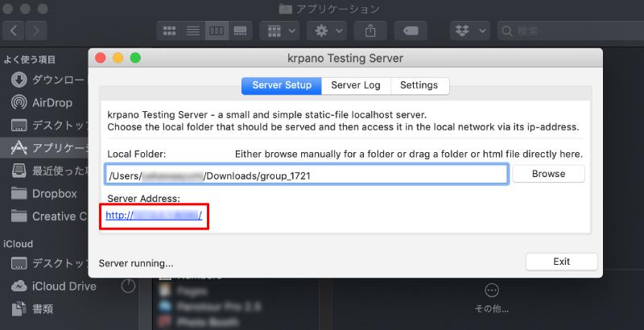Select AirDrop in the Finder sidebar
Image resolution: width=644 pixels, height=330 pixels.
pos(52,102)
